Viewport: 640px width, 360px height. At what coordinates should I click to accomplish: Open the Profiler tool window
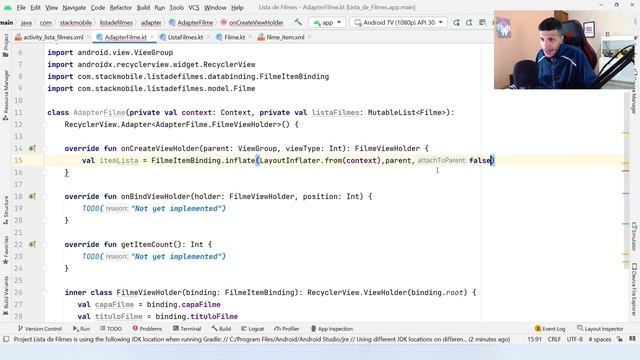click(x=287, y=329)
